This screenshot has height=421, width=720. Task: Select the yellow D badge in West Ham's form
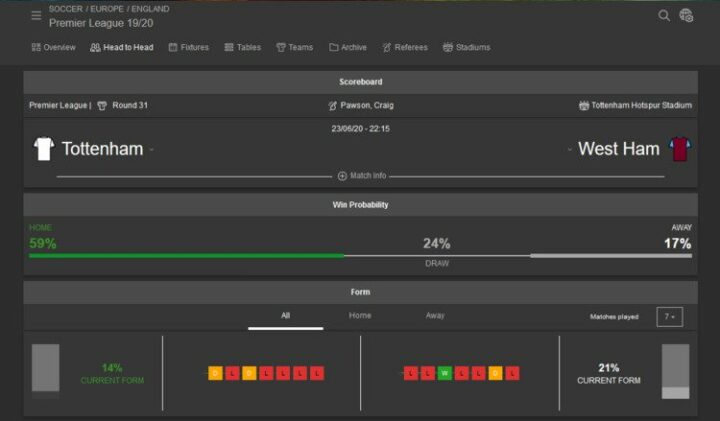(x=495, y=373)
